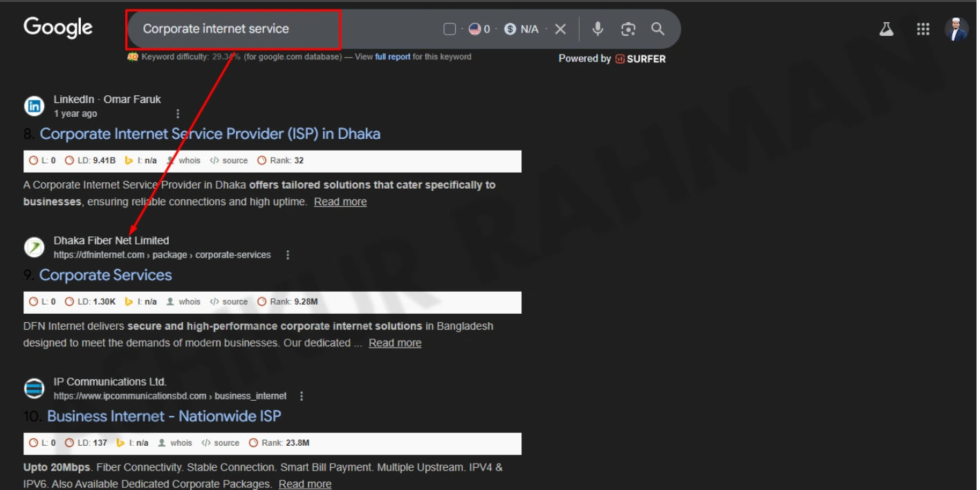Click the "LD: 137" metric
The image size is (980, 490).
pyautogui.click(x=86, y=443)
